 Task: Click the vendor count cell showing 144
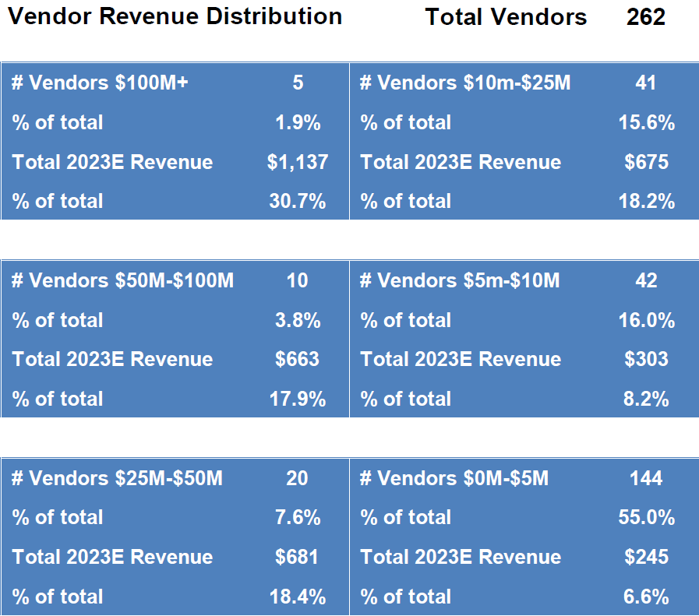point(646,478)
